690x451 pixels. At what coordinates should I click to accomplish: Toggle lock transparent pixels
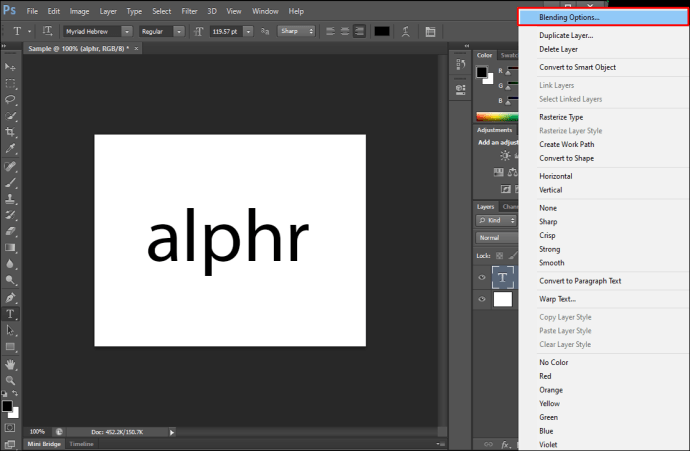tap(499, 256)
